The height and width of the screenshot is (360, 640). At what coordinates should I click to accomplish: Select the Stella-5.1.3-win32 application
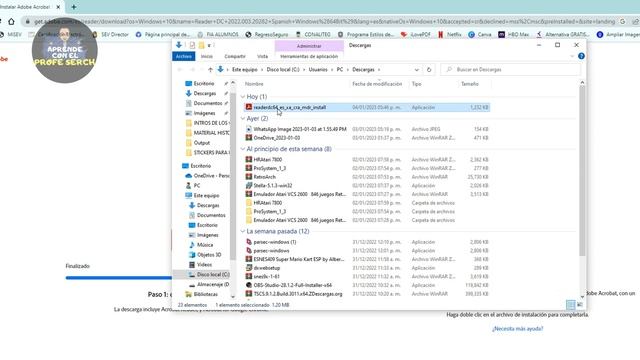pos(273,186)
